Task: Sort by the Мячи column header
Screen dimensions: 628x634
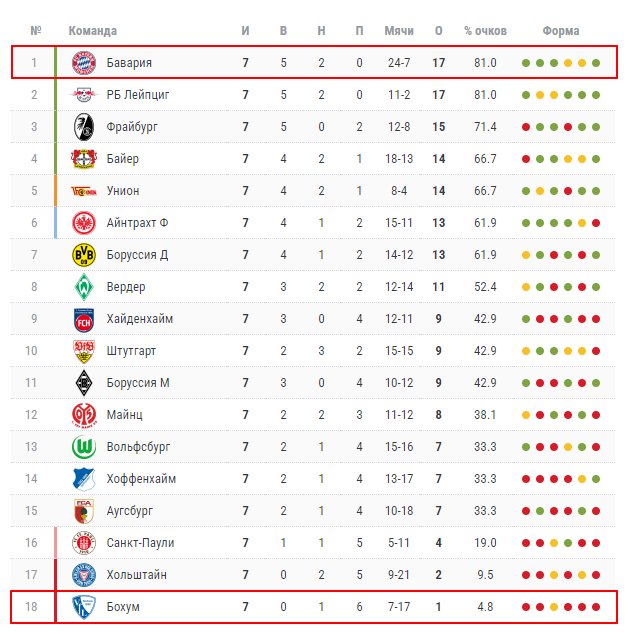Action: (x=399, y=31)
